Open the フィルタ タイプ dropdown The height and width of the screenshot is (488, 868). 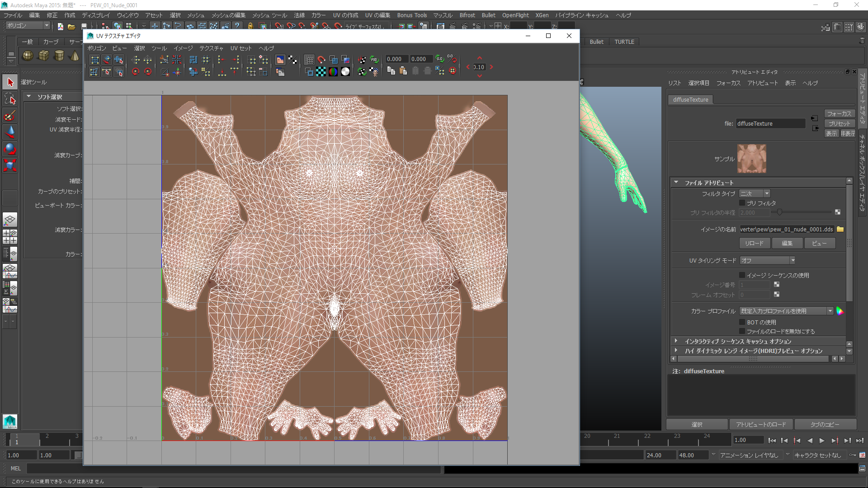click(755, 193)
